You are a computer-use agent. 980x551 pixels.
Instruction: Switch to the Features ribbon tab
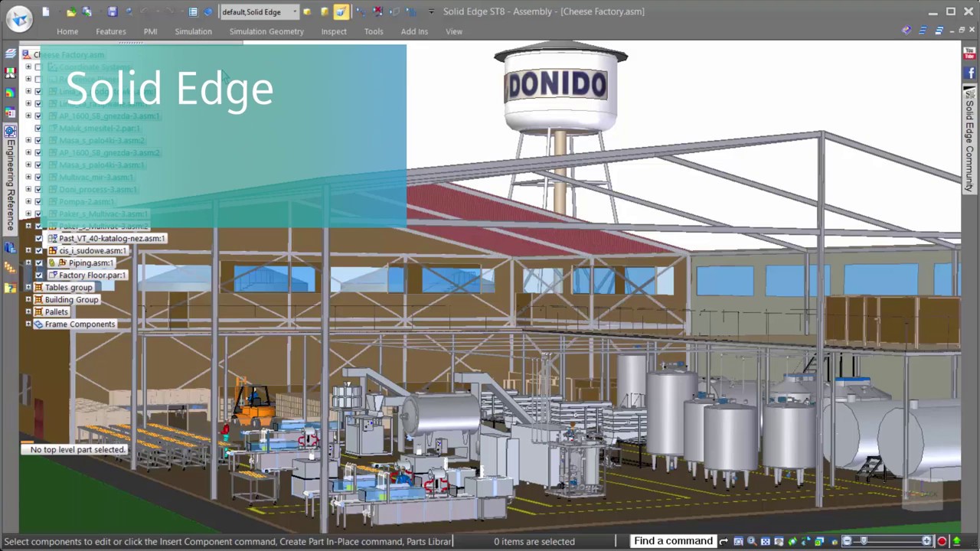(x=111, y=31)
